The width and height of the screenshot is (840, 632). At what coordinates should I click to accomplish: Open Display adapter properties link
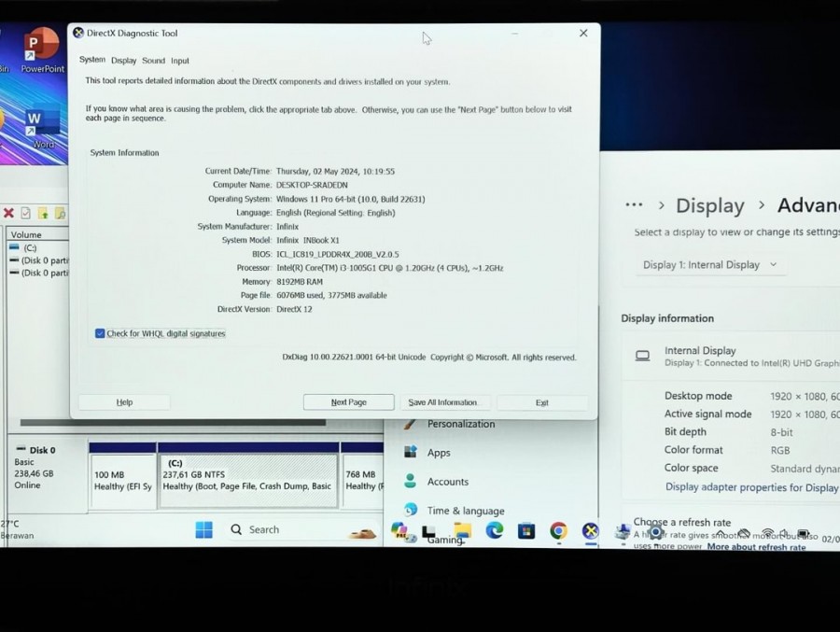pos(751,487)
